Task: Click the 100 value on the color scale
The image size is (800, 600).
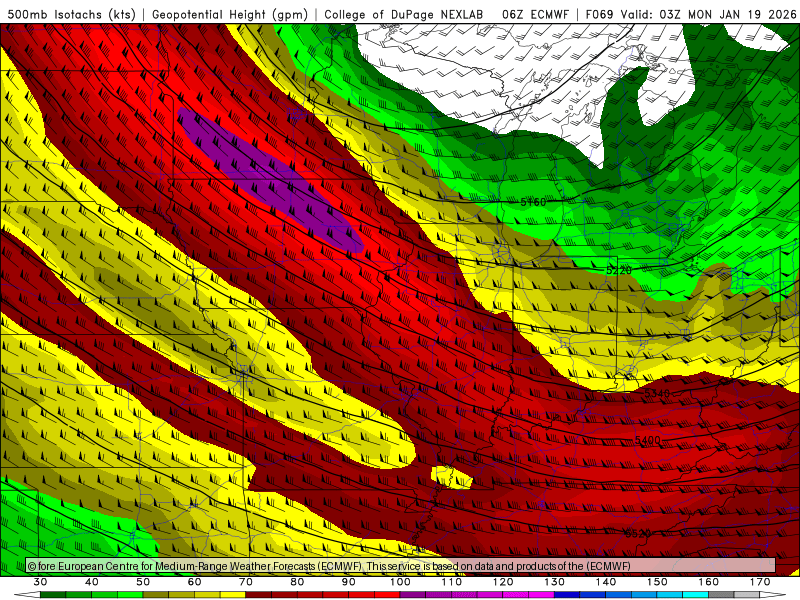Action: point(401,582)
